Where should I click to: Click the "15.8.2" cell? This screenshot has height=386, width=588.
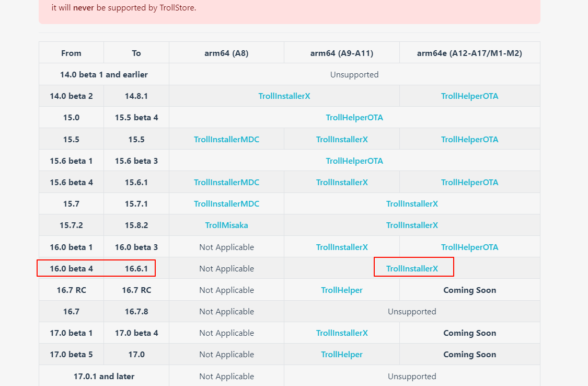[136, 225]
